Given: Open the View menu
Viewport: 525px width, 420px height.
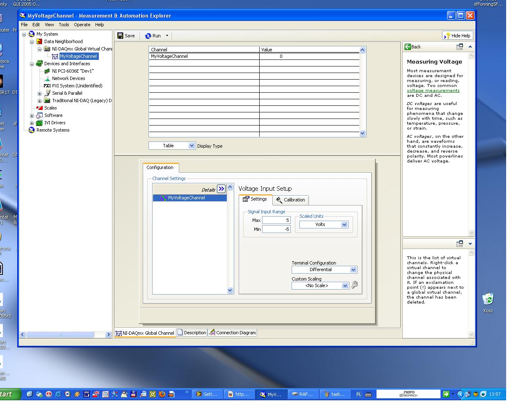Looking at the screenshot, I should tap(49, 25).
